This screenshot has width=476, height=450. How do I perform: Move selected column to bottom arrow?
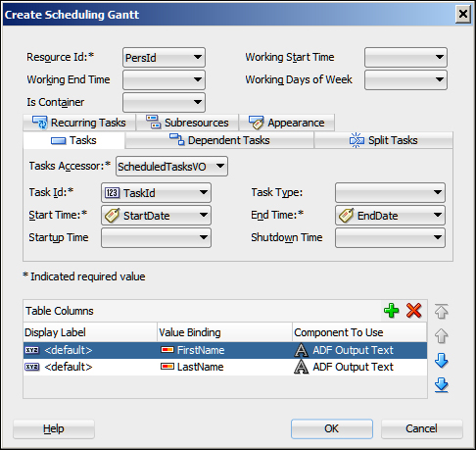point(441,385)
